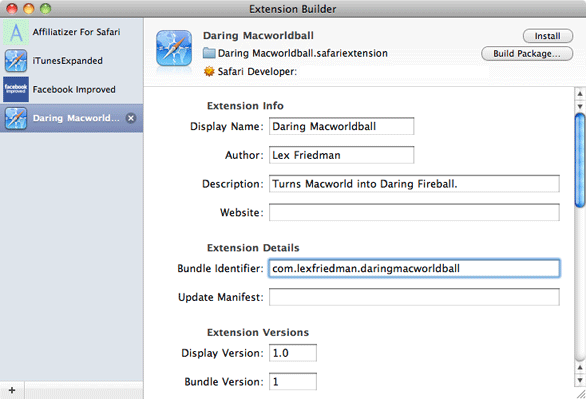The height and width of the screenshot is (399, 586).
Task: Focus the Bundle Identifier field
Action: pos(414,268)
